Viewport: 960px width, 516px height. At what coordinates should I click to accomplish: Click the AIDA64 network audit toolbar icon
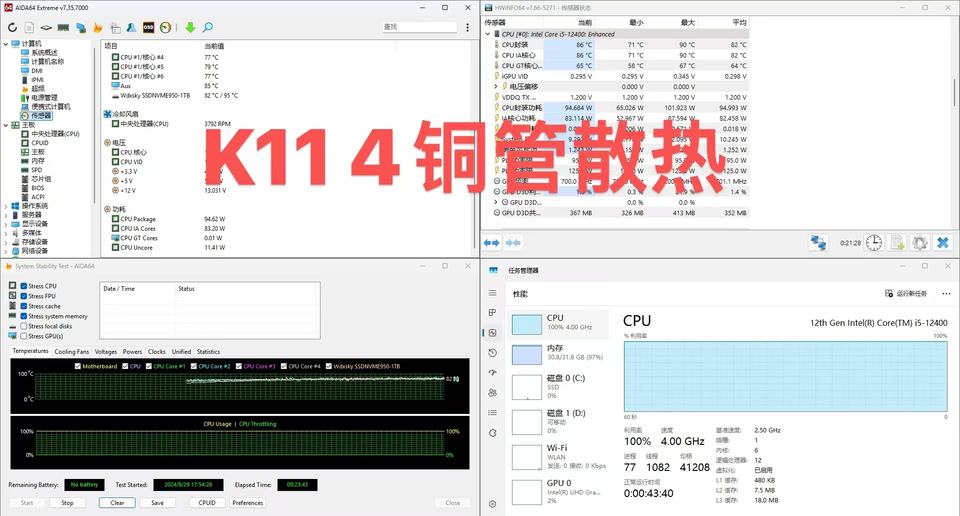click(x=81, y=28)
